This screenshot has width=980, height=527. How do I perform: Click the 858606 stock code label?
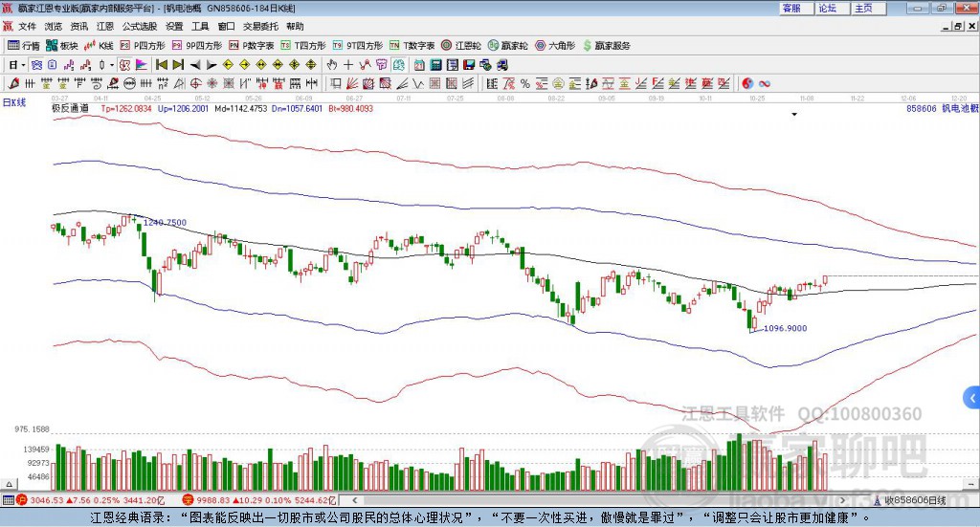(x=922, y=109)
